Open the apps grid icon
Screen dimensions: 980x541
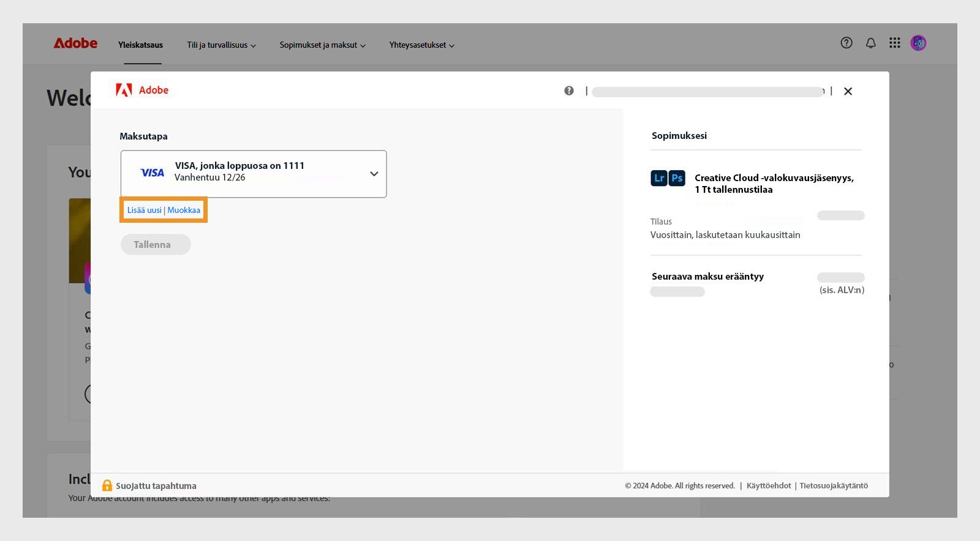tap(895, 43)
